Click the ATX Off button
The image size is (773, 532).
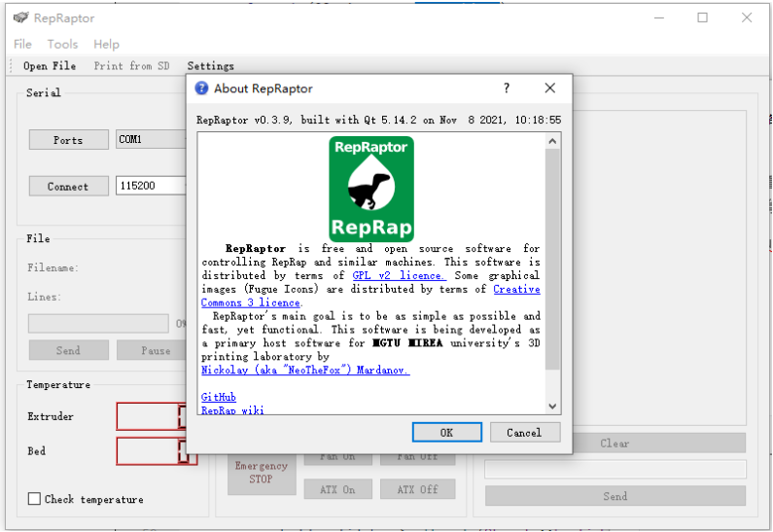pos(417,489)
